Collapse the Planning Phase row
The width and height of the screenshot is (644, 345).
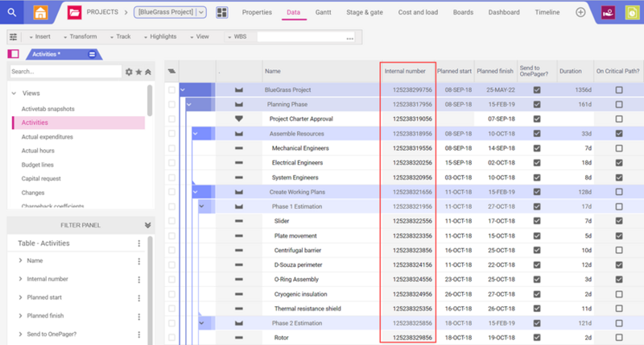click(189, 105)
